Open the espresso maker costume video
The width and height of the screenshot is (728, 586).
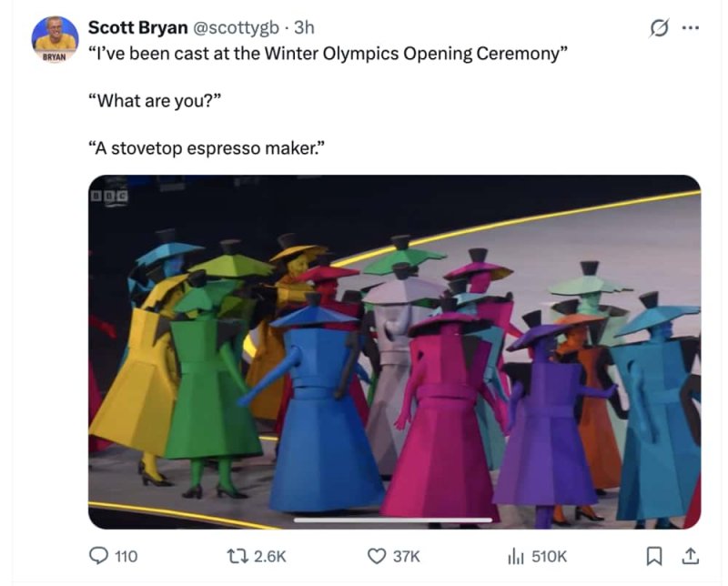click(394, 351)
